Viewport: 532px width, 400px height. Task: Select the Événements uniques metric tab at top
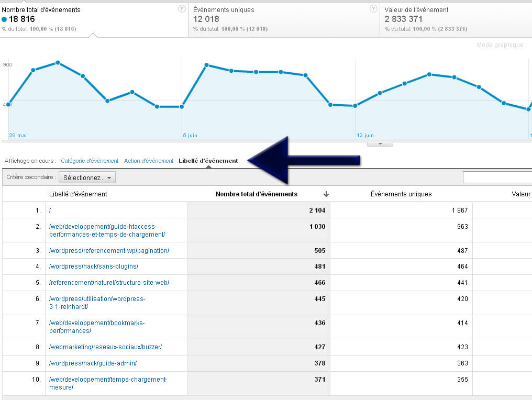[x=283, y=19]
